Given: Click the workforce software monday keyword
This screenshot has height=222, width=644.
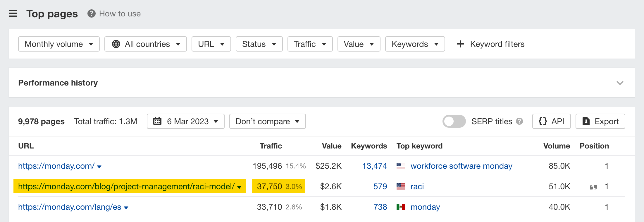Looking at the screenshot, I should (x=462, y=166).
